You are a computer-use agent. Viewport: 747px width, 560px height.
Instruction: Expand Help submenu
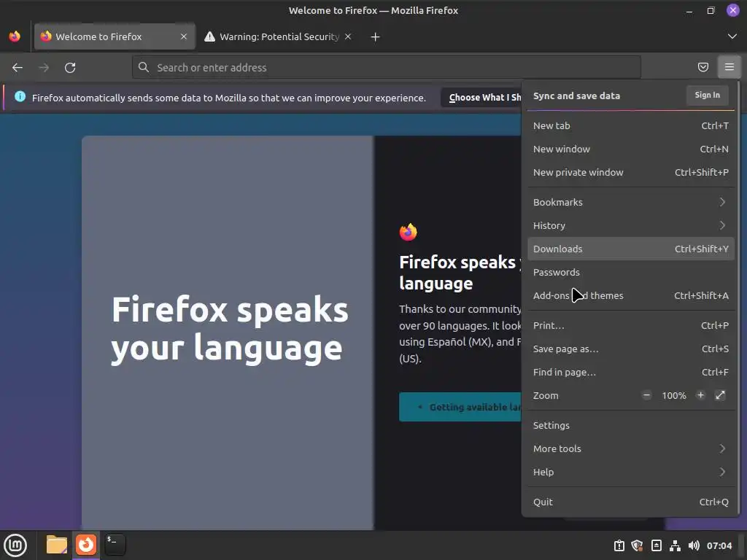coord(631,472)
